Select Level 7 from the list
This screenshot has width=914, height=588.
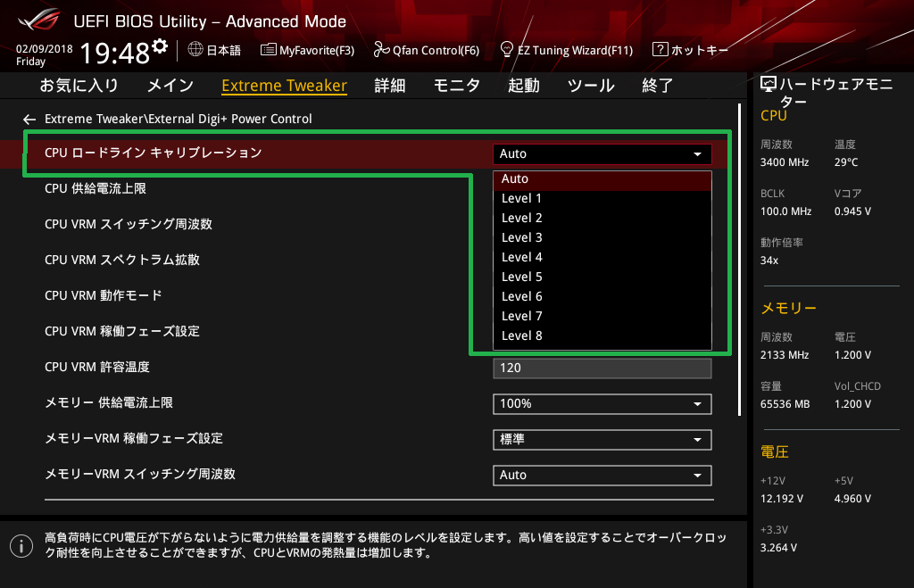tap(602, 317)
